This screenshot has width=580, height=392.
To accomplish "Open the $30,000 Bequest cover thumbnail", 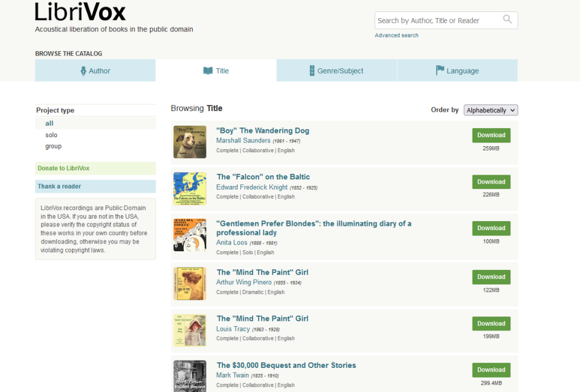I will tap(190, 376).
